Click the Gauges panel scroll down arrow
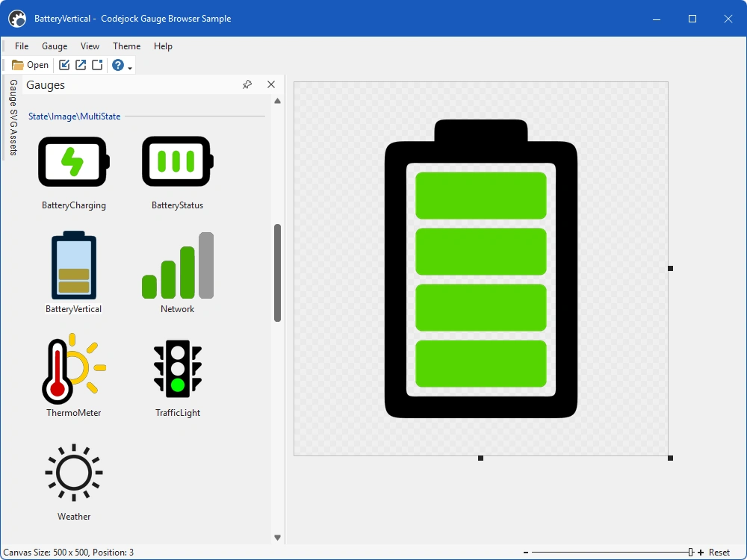This screenshot has height=560, width=747. point(277,538)
